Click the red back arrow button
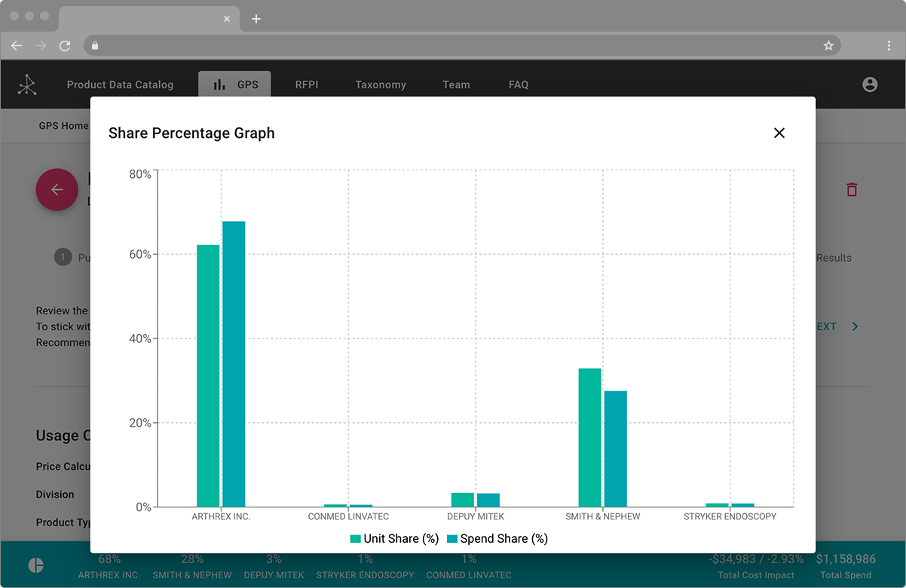Viewport: 906px width, 588px height. click(x=57, y=189)
